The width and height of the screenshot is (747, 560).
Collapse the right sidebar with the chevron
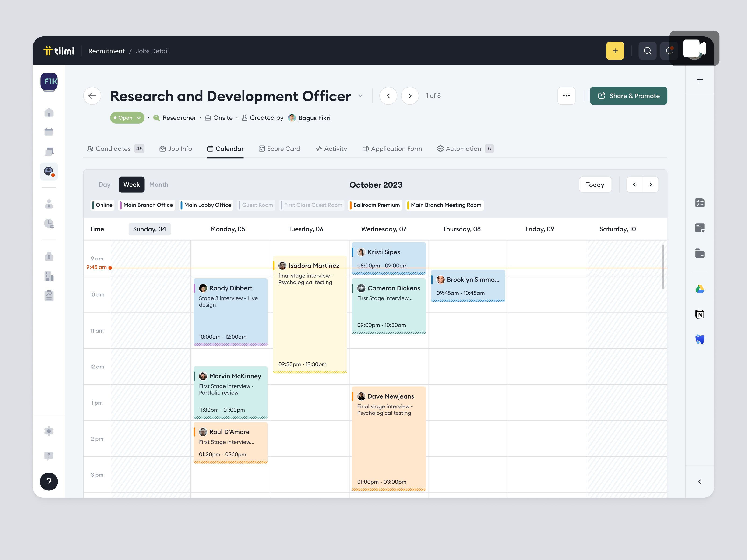pos(700,482)
